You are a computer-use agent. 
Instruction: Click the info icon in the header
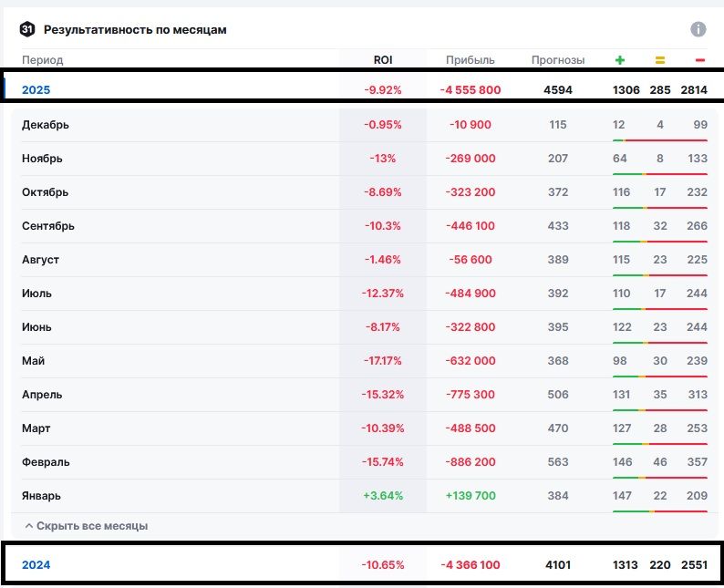(x=698, y=29)
